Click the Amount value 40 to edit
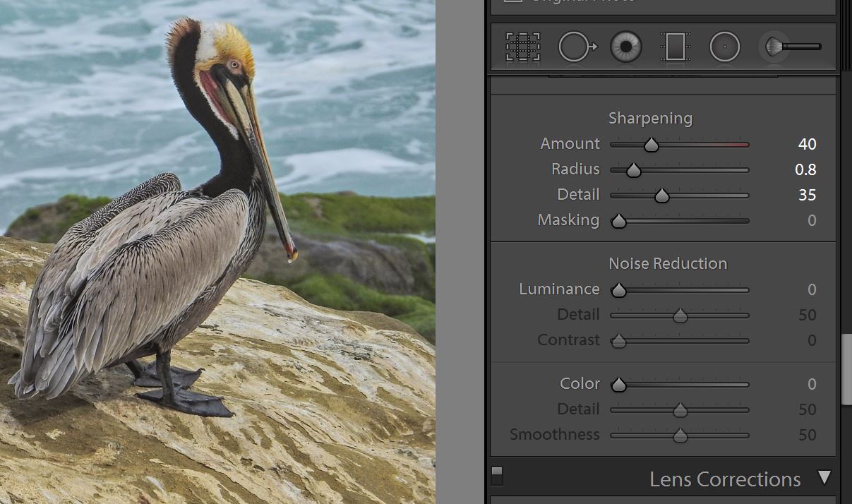 807,144
